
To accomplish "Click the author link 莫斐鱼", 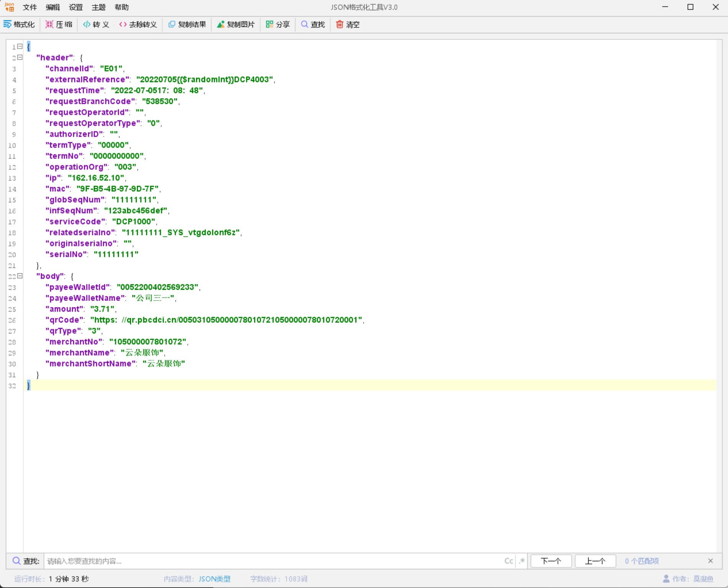I will 703,579.
